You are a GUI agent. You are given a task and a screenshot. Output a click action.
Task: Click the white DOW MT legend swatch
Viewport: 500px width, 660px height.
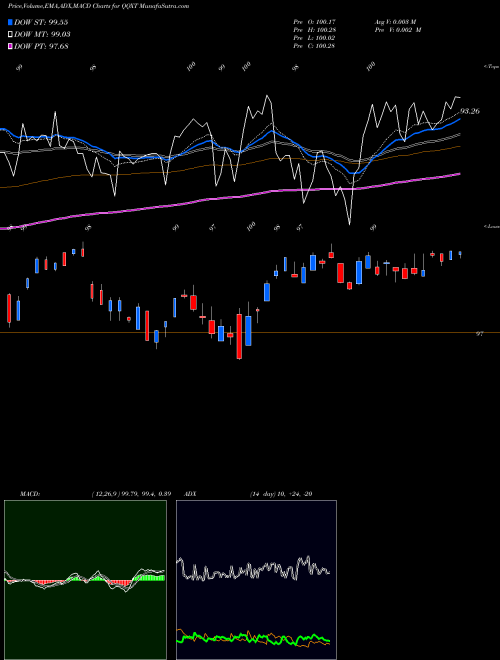[x=10, y=35]
